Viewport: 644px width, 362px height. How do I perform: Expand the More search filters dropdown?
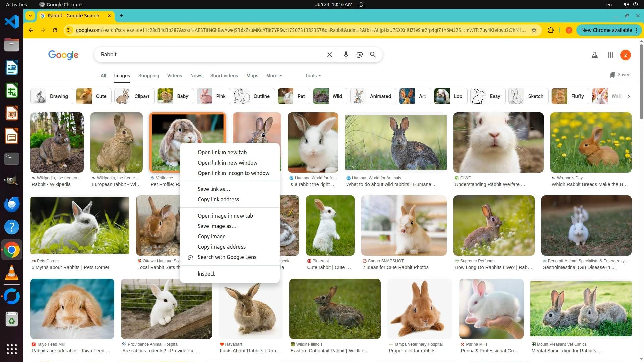(x=274, y=76)
